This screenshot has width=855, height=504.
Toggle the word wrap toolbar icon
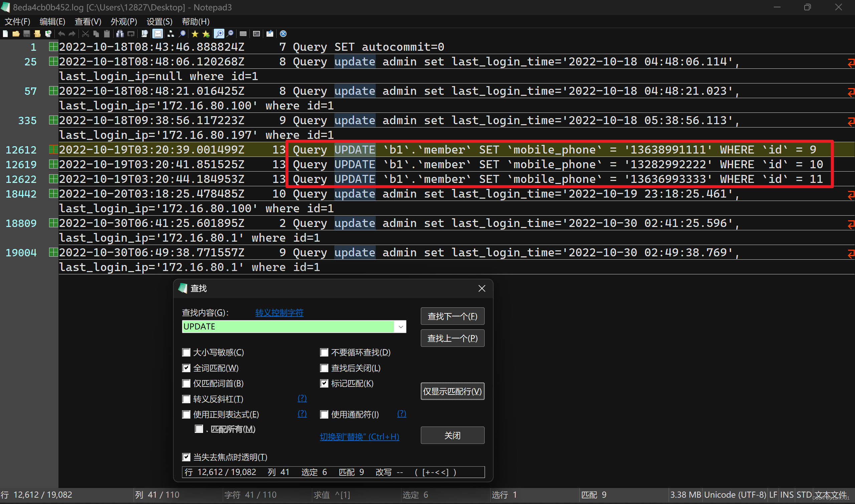[x=158, y=34]
